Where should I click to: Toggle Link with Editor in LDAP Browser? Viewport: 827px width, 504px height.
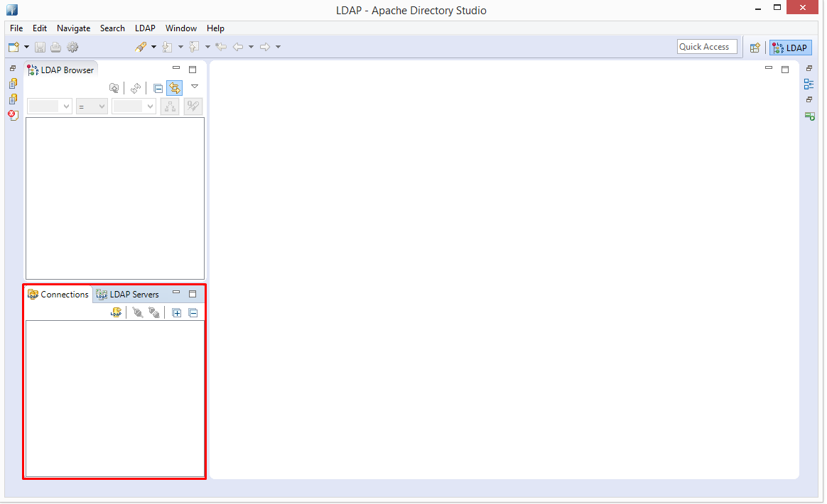coord(174,88)
